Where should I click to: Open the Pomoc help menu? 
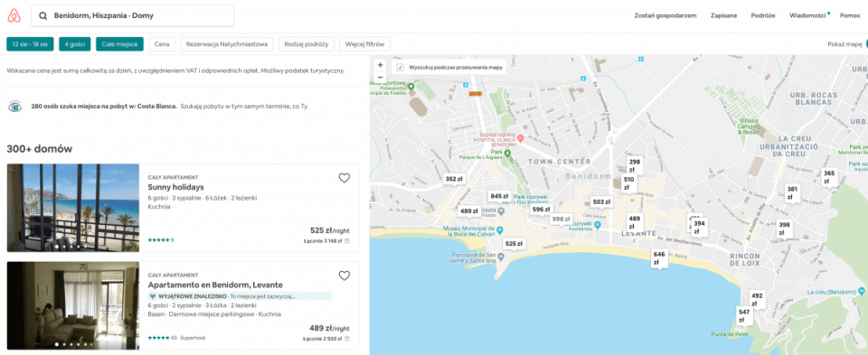[x=850, y=15]
